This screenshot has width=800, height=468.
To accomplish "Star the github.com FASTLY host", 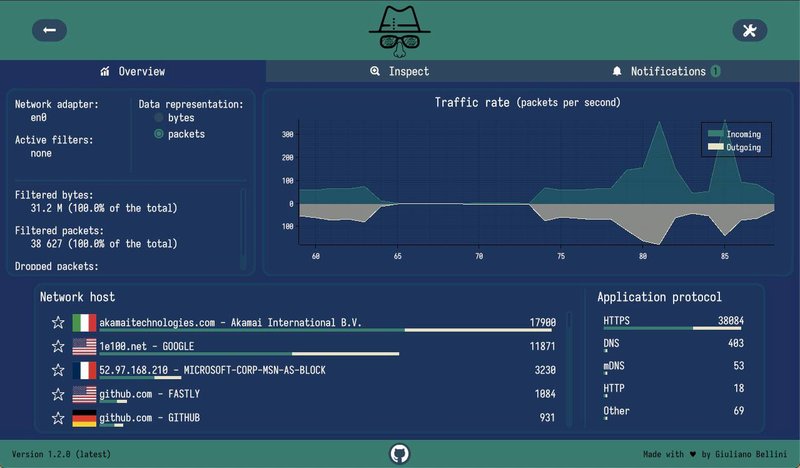I will coord(58,394).
